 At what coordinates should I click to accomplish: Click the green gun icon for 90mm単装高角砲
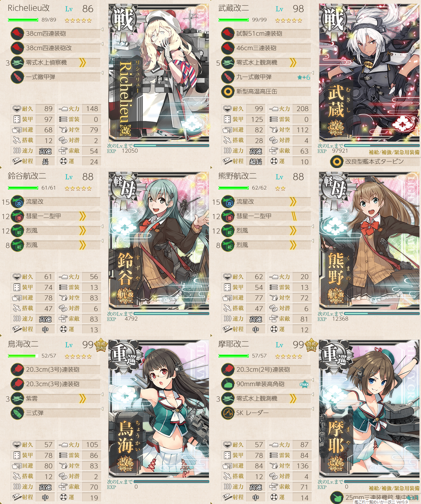228,384
